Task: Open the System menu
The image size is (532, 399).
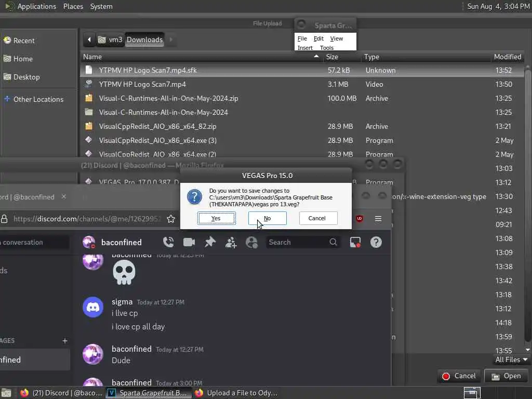Action: click(101, 6)
